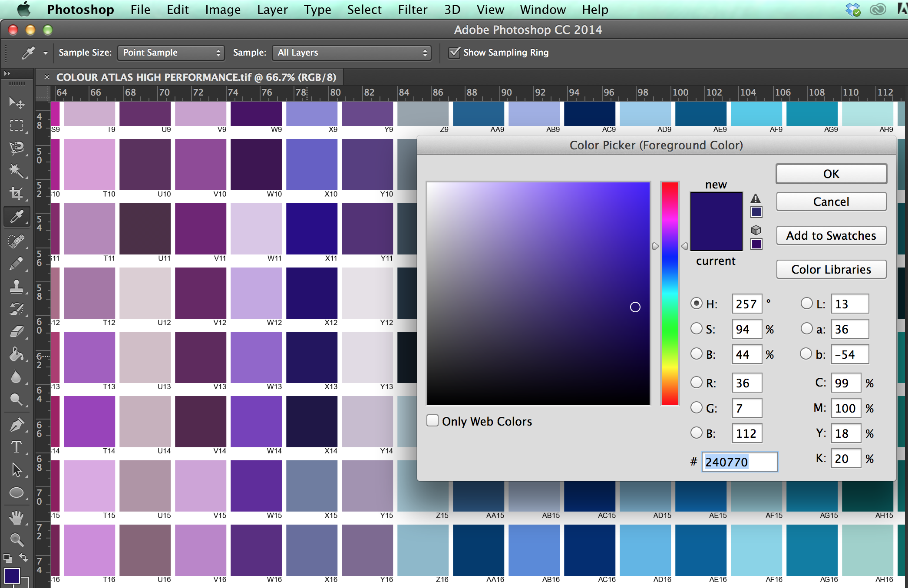Select the Blur tool
Viewport: 908px width, 588px height.
point(17,377)
